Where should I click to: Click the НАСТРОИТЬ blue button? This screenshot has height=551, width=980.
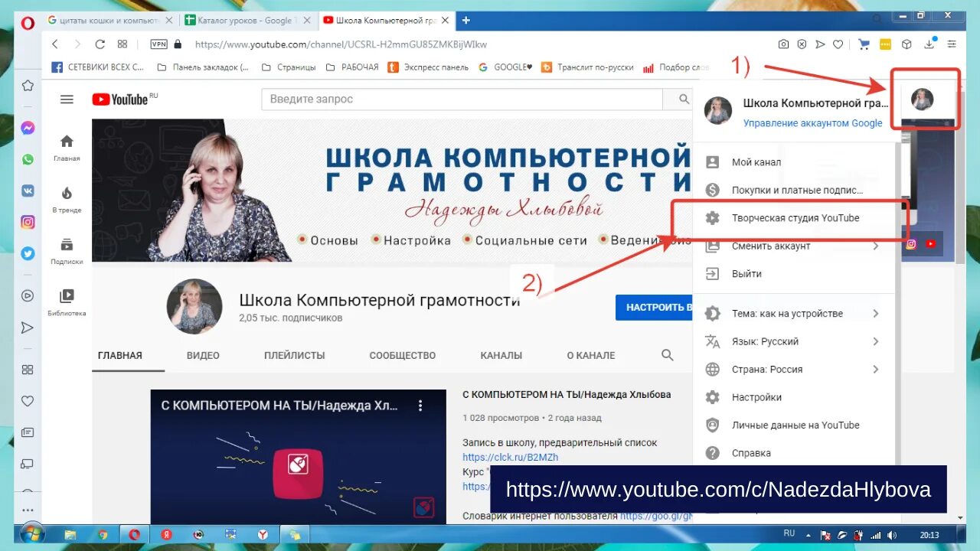coord(655,307)
